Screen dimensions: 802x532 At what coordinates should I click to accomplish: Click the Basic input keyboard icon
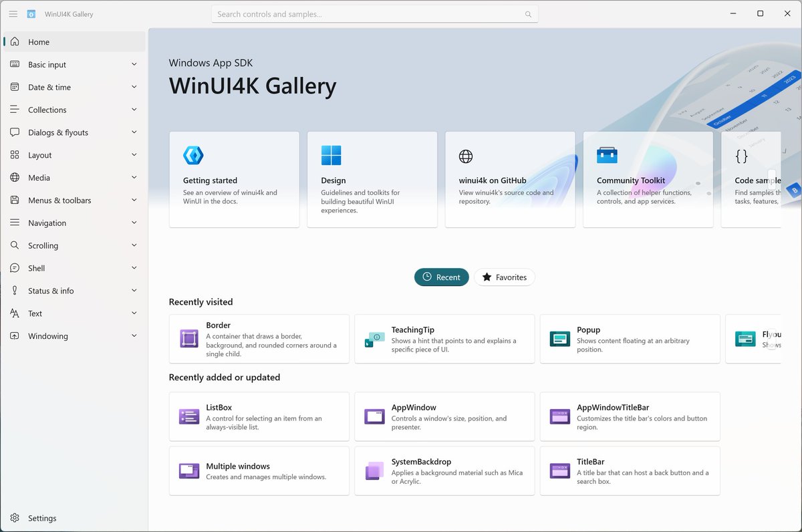(x=15, y=64)
